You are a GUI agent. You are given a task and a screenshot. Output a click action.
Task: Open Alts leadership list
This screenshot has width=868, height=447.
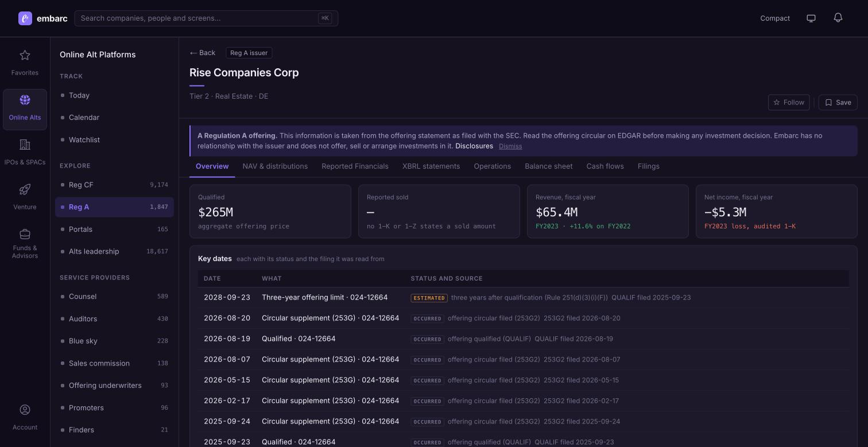point(114,251)
